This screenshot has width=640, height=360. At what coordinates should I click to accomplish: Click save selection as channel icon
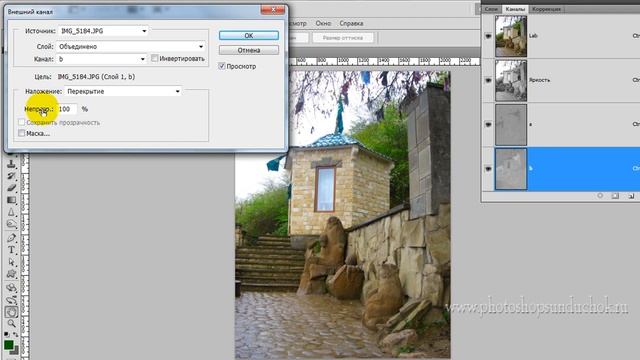(x=615, y=196)
